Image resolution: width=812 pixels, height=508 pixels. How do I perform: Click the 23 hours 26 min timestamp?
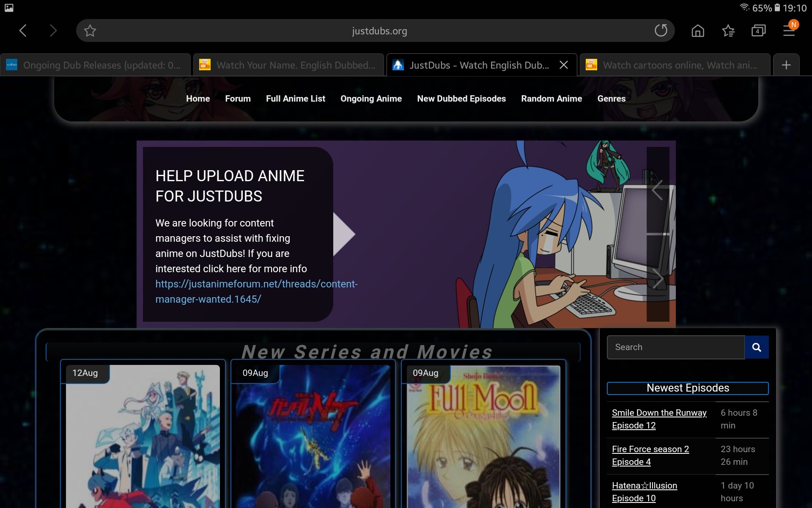pos(738,456)
